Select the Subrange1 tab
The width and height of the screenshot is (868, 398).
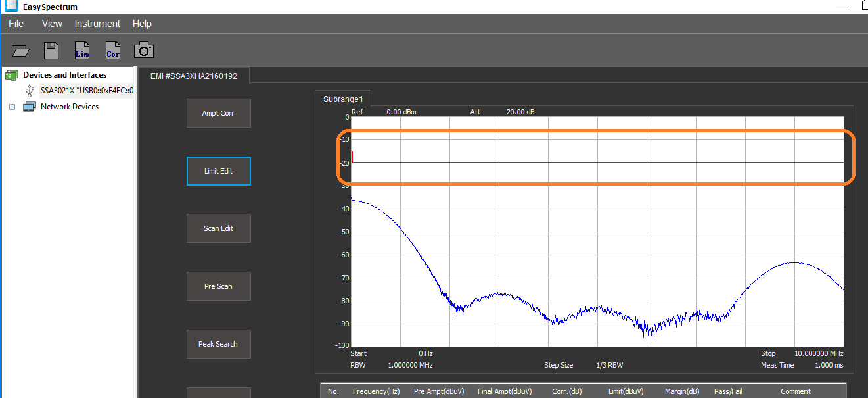click(x=342, y=99)
